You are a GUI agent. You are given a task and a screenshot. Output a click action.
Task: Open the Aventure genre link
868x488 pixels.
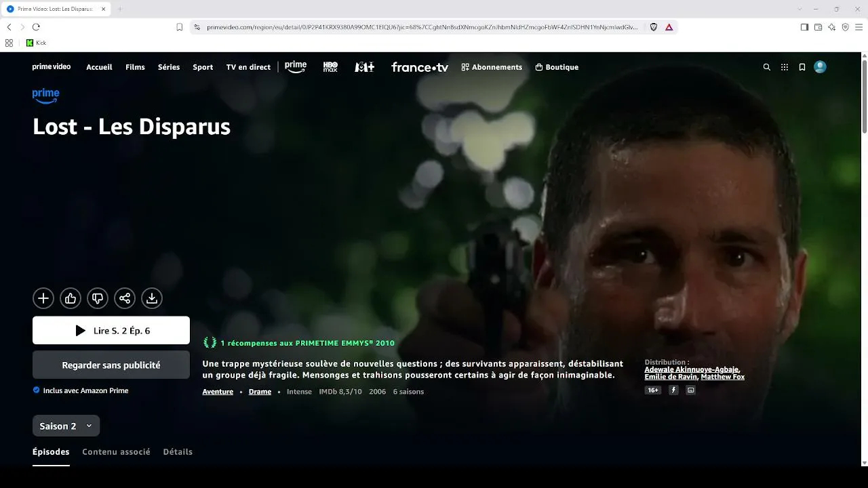pos(218,392)
